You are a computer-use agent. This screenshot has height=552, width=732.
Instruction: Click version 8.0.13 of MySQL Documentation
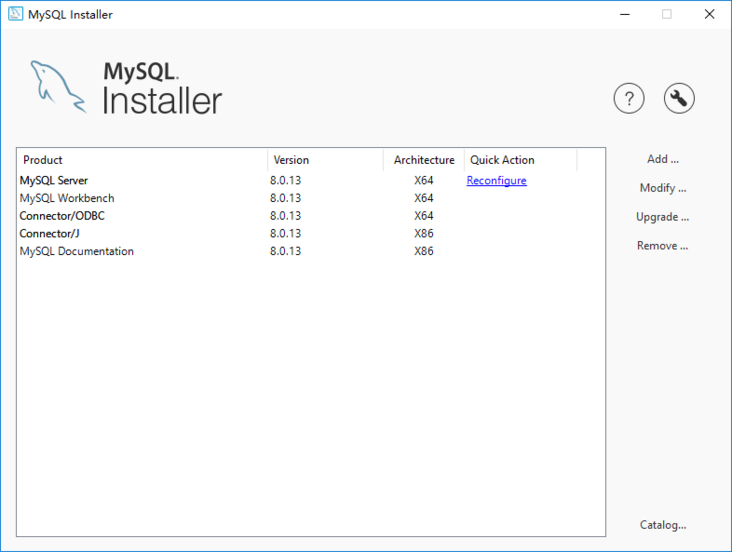[285, 251]
